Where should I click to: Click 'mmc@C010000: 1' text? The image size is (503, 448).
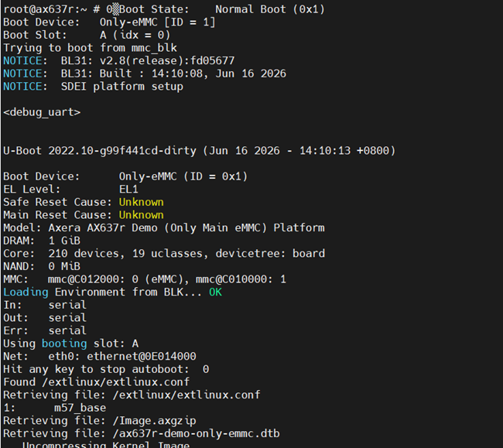241,279
